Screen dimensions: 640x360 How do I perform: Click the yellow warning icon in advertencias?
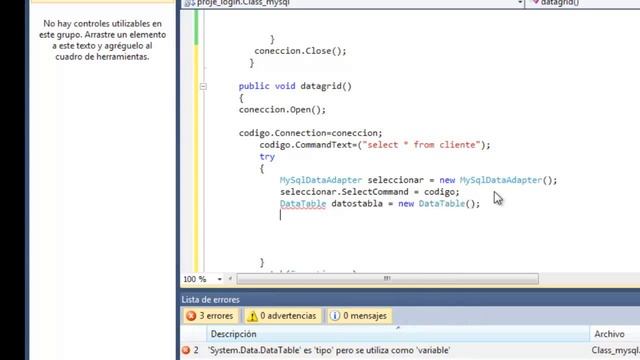pyautogui.click(x=252, y=316)
